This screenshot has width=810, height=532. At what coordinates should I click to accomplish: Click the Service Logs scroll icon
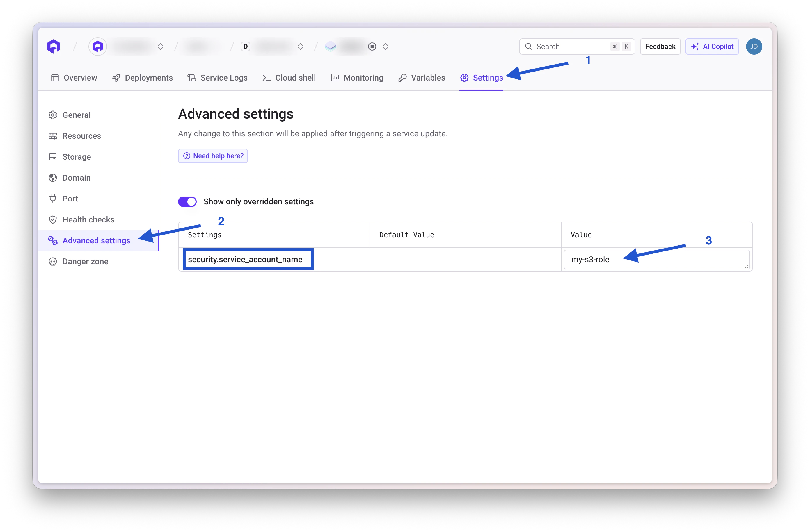pyautogui.click(x=192, y=78)
